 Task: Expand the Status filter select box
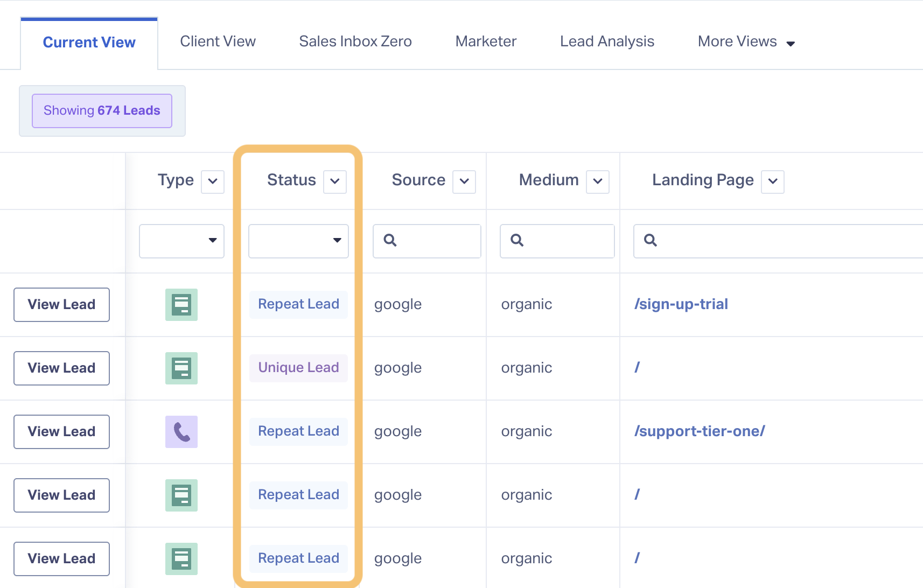click(x=298, y=241)
